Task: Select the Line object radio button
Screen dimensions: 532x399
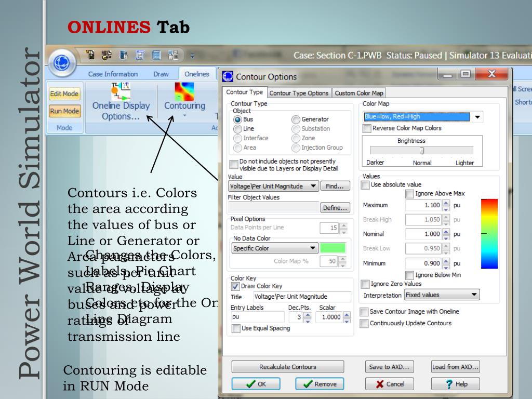Action: tap(237, 129)
